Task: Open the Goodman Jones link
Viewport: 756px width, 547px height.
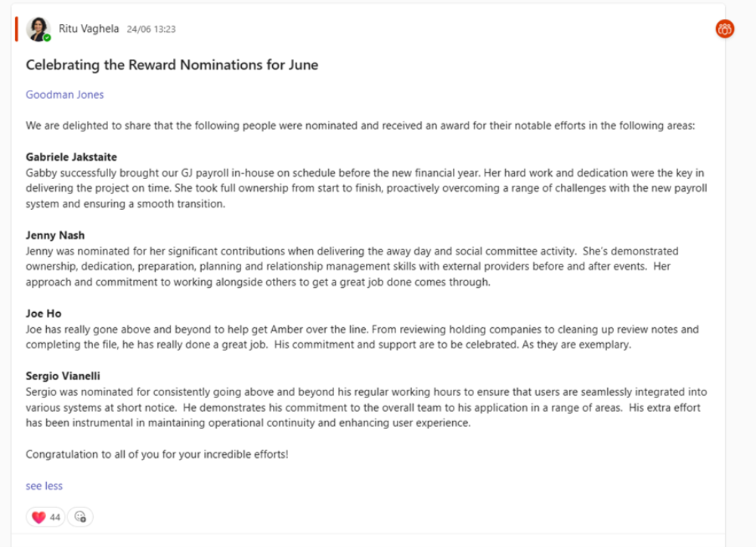Action: coord(64,94)
